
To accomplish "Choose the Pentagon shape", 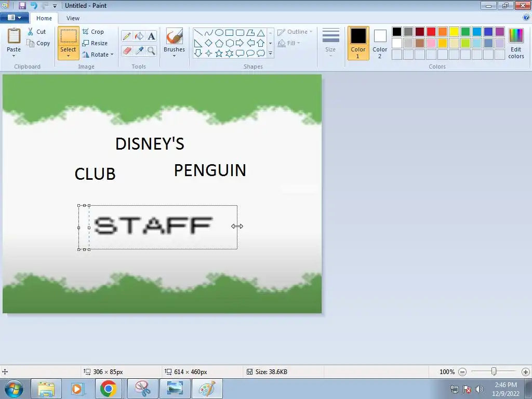I will pos(219,43).
